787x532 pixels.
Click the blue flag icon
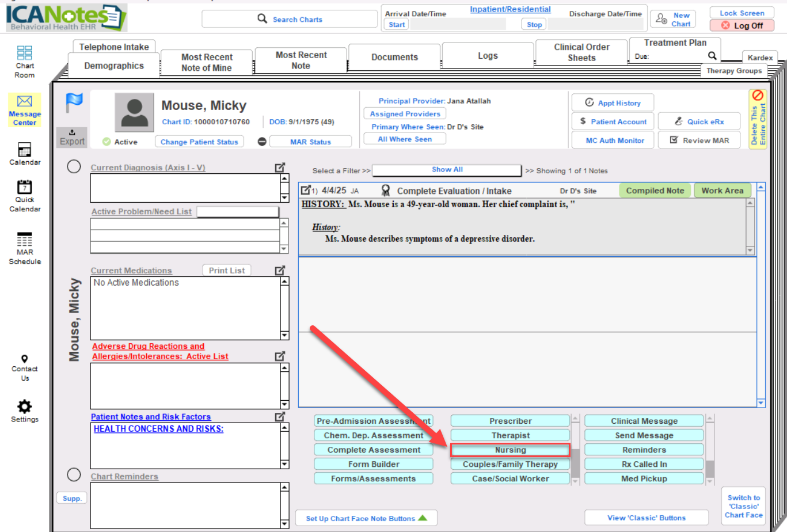coord(74,102)
